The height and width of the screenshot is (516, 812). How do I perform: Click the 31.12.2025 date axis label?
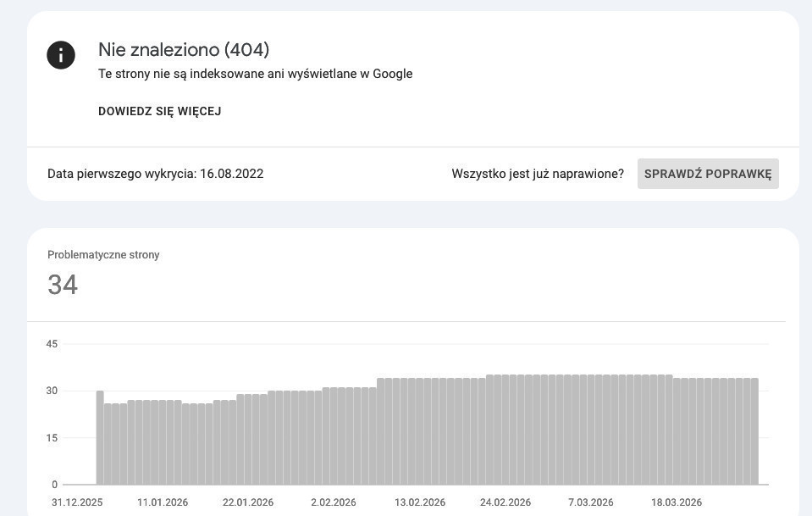tap(77, 502)
